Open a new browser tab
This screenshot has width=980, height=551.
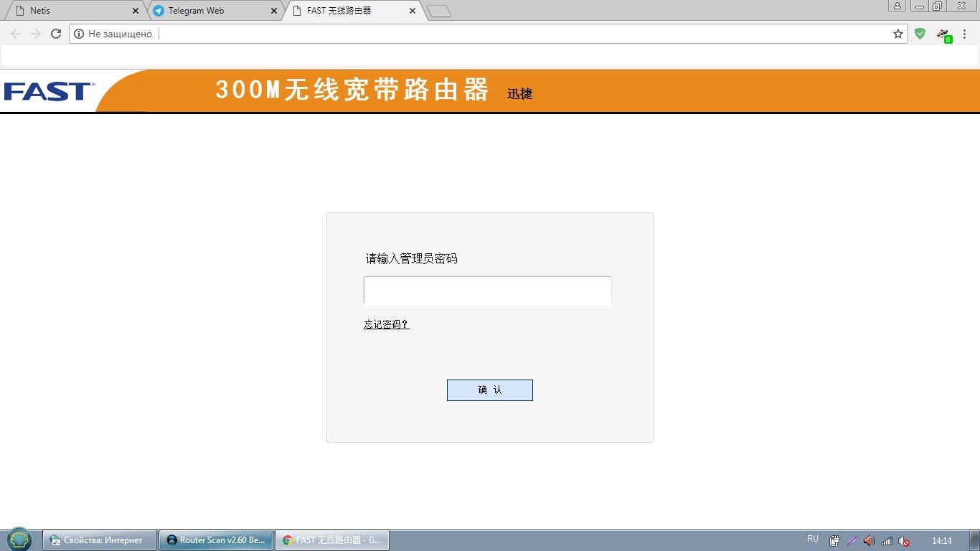click(439, 11)
